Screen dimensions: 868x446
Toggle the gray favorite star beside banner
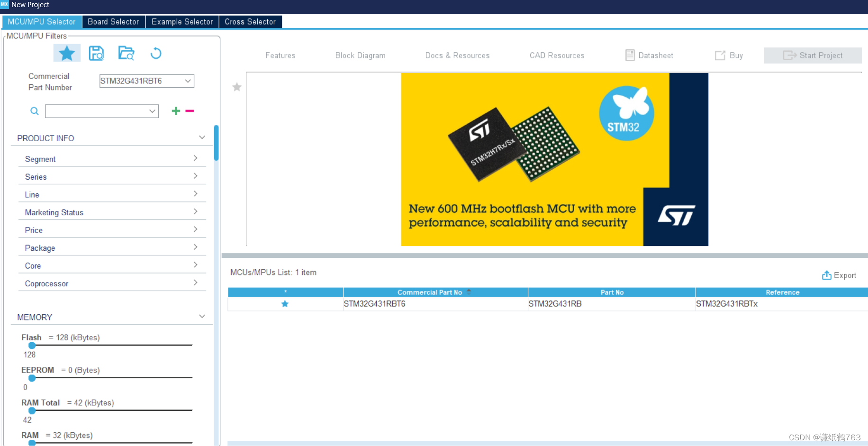click(x=237, y=87)
